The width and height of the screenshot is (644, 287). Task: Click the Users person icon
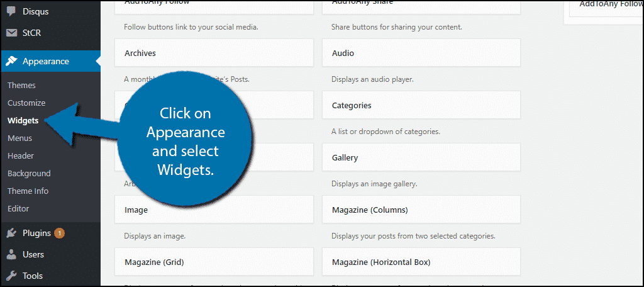click(12, 254)
